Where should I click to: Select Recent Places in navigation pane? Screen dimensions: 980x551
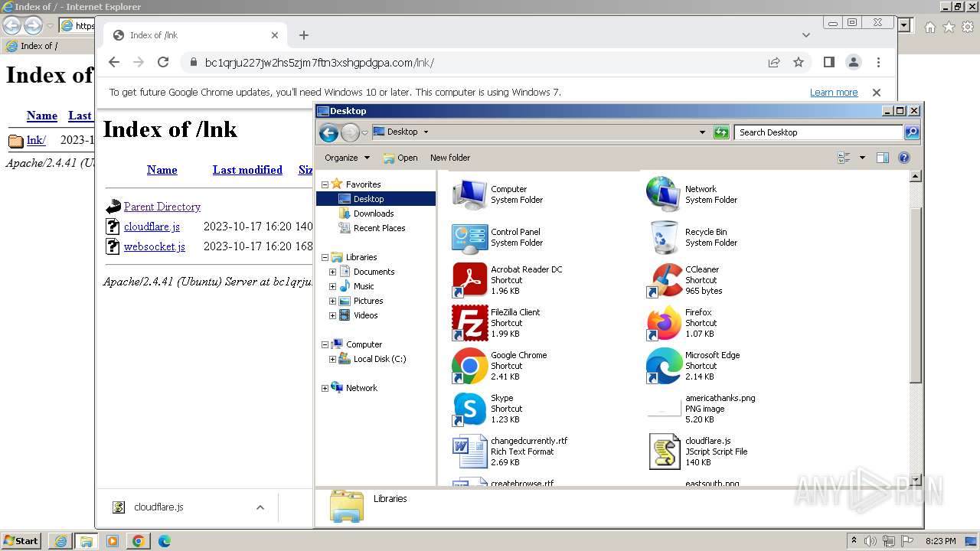pyautogui.click(x=379, y=228)
